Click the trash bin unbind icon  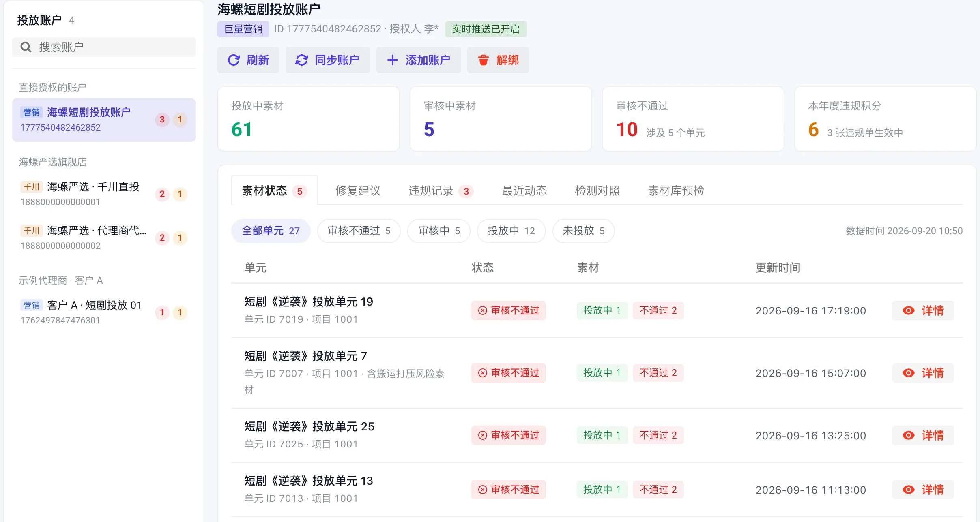(483, 60)
